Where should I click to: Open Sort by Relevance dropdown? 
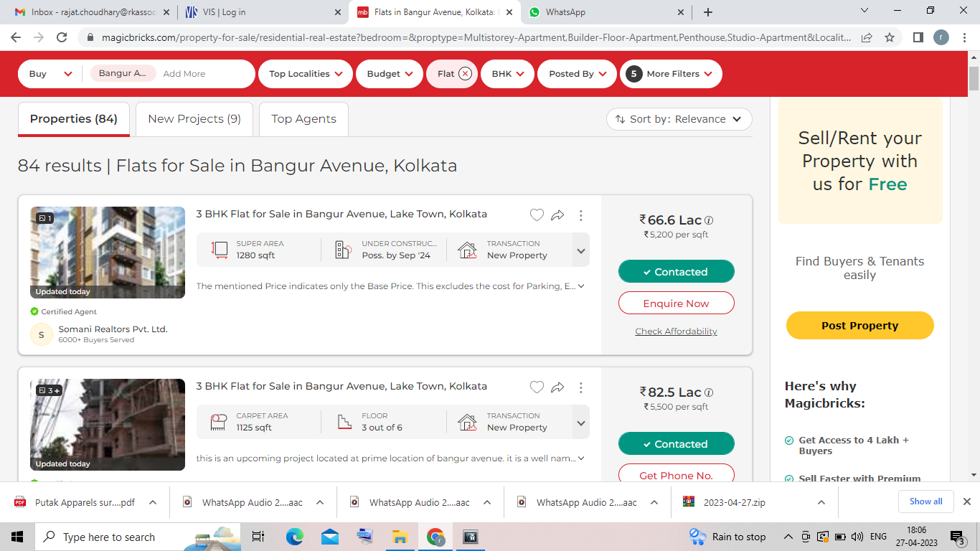click(679, 119)
